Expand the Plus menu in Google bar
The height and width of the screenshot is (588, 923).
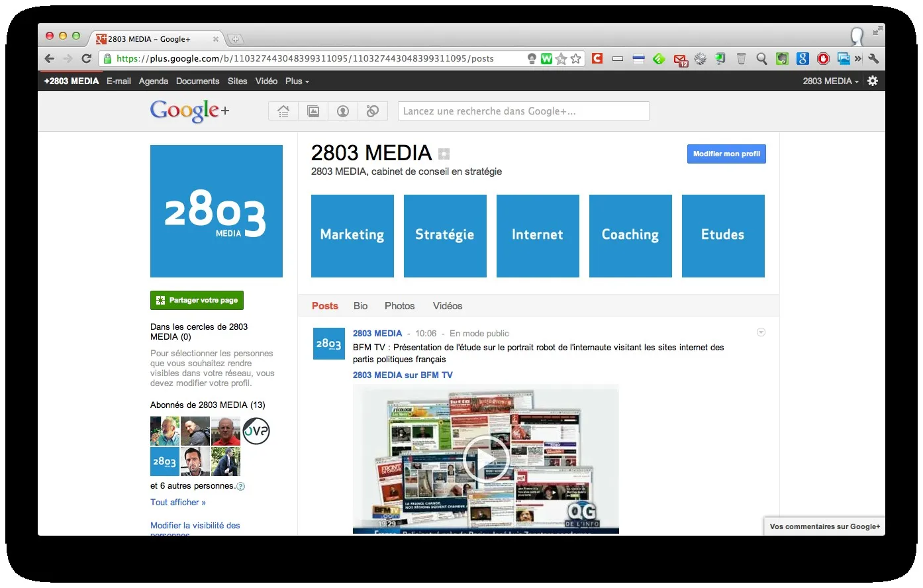point(297,81)
